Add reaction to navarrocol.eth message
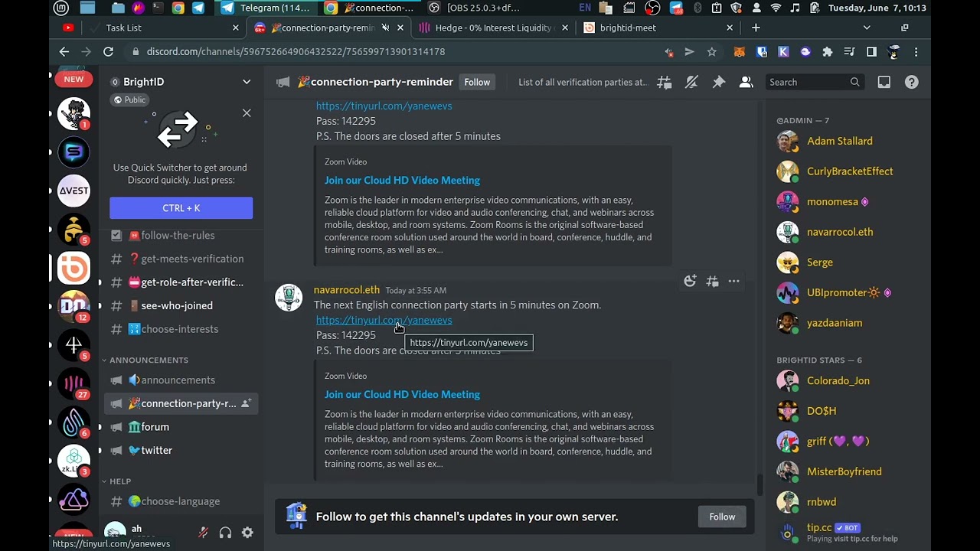Viewport: 980px width, 551px height. click(690, 282)
